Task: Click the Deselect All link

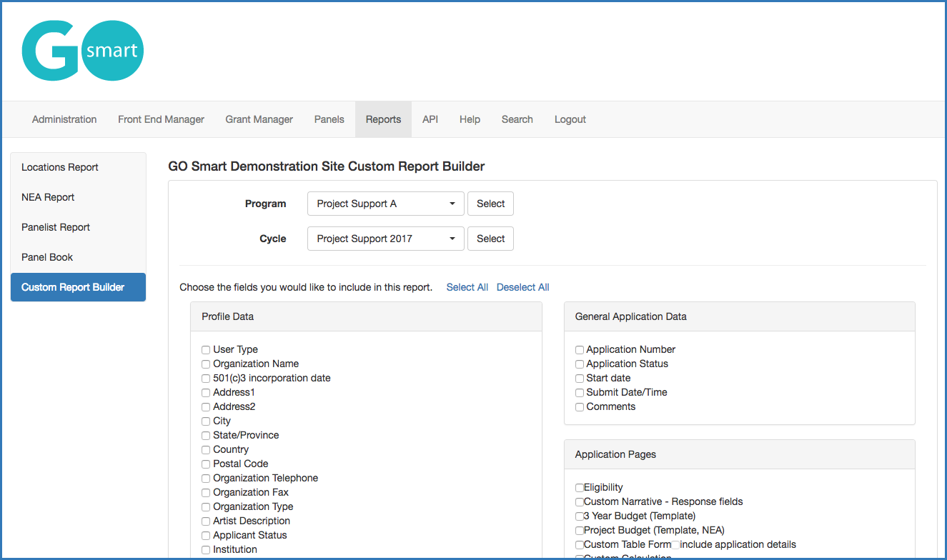Action: coord(522,287)
